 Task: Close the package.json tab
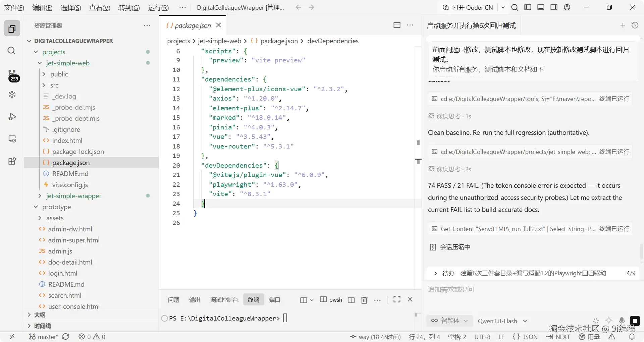point(219,25)
